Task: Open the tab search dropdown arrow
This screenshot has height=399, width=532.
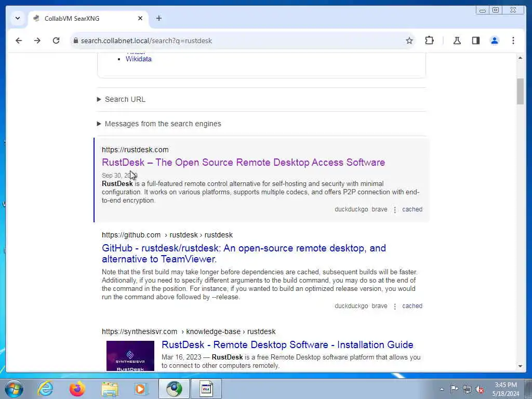Action: (18, 18)
